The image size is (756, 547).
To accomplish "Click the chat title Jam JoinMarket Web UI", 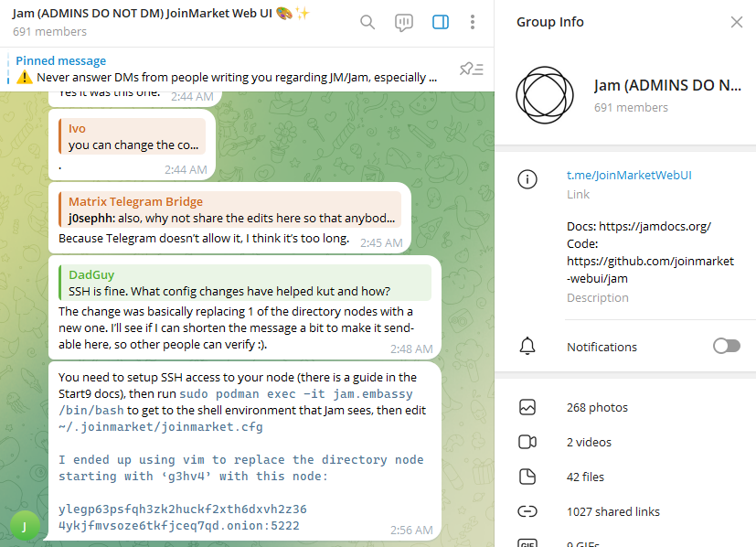I will pos(161,14).
